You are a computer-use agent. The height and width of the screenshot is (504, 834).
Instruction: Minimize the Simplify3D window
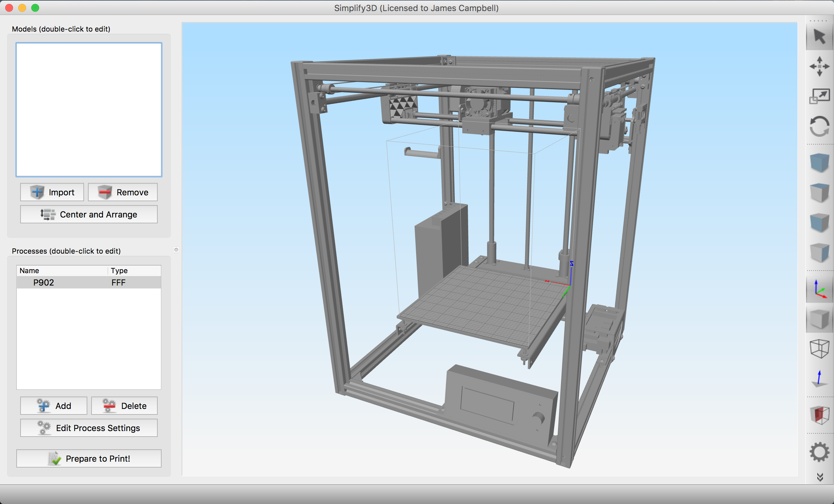point(22,8)
